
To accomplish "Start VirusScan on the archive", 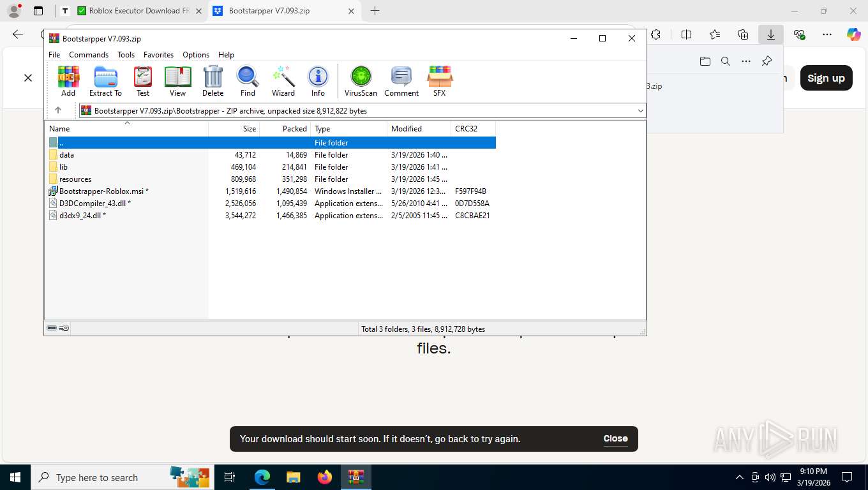I will tap(361, 81).
